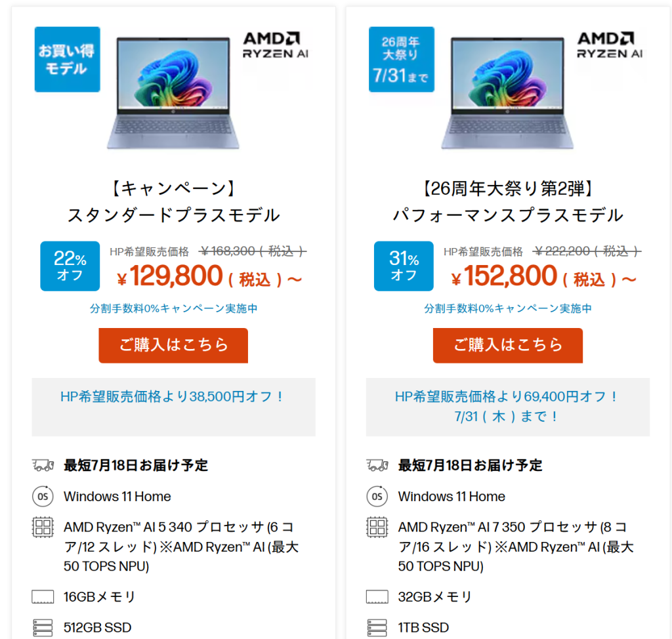This screenshot has width=672, height=639.
Task: Click the 22%オフ discount label
Action: [x=70, y=266]
